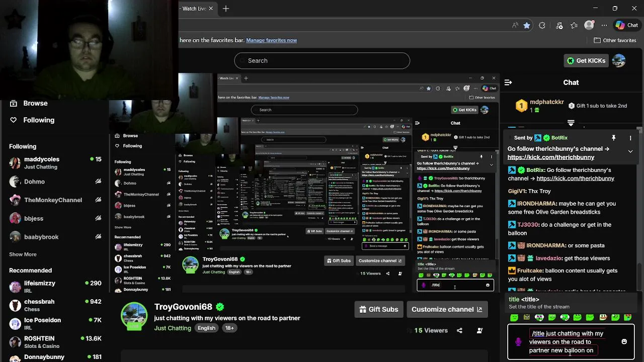This screenshot has width=644, height=362.
Task: Click the TJ3030 username in chat
Action: (528, 225)
